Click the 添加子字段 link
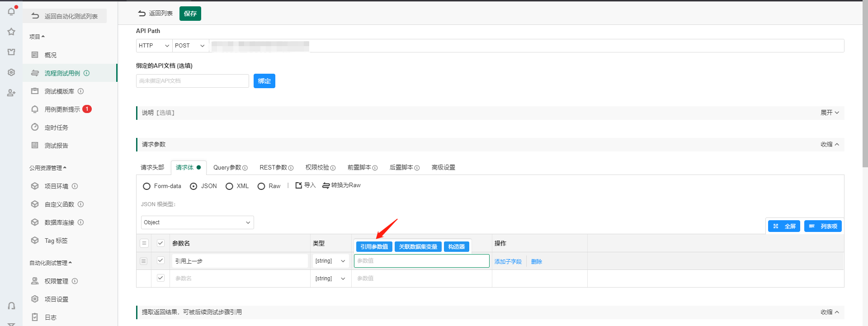868x326 pixels. click(x=508, y=261)
